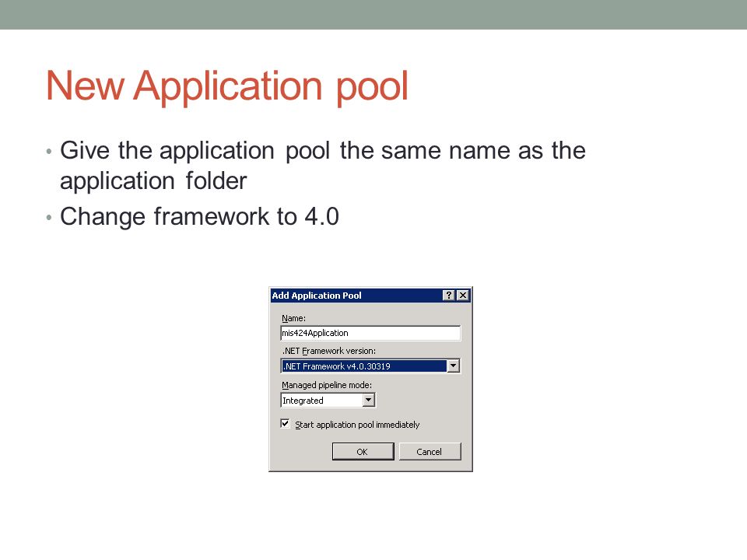This screenshot has width=747, height=560.
Task: Close the Add Application Pool dialog
Action: [462, 296]
